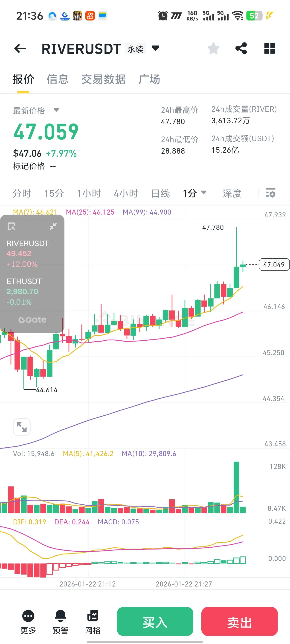
Task: Tap the green 买入 buy button
Action: coord(155,621)
